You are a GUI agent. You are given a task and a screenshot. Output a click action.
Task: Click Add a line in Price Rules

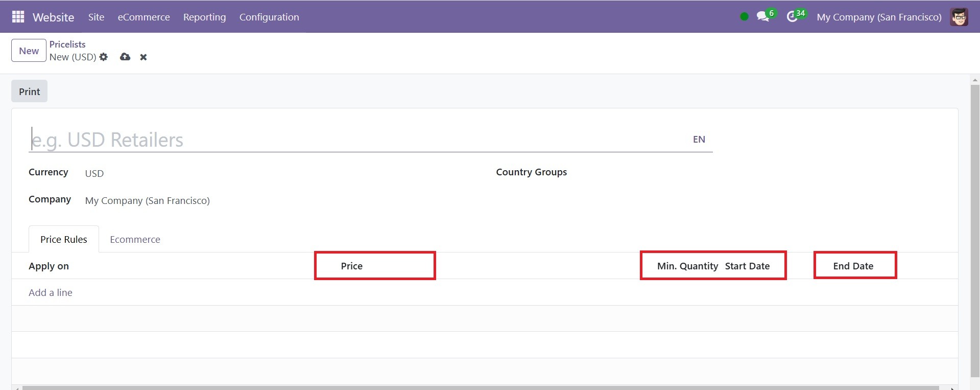[x=51, y=292]
